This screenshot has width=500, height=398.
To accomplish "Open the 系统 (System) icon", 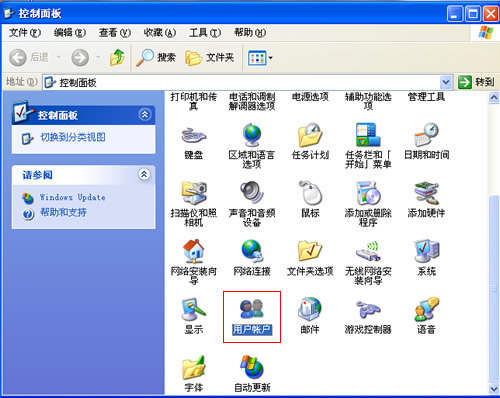I will [426, 251].
